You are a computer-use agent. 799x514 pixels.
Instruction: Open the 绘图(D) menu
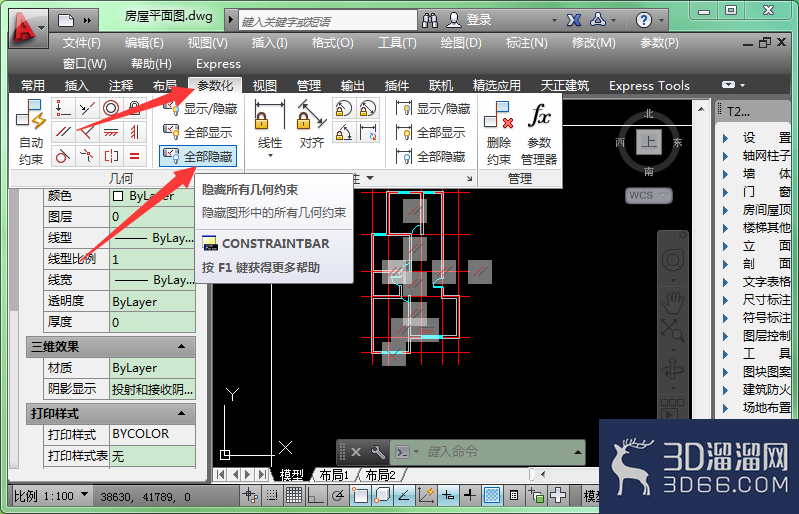(x=461, y=43)
